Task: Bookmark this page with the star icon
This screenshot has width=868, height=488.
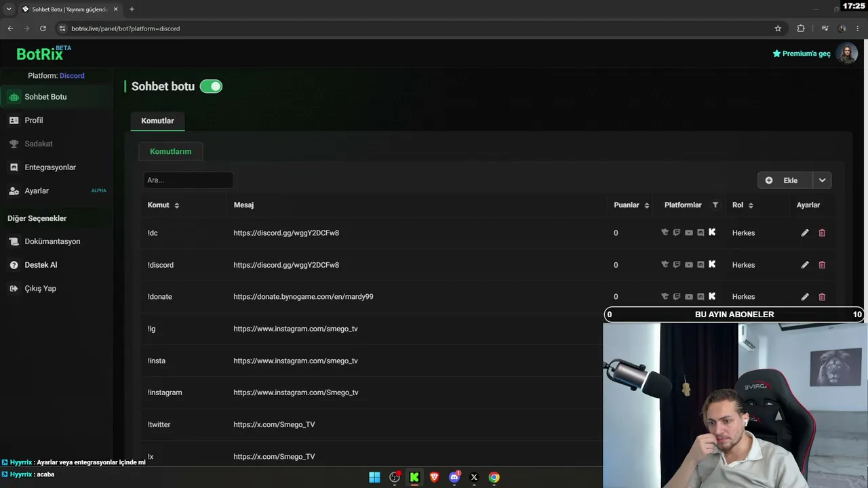Action: coord(778,28)
